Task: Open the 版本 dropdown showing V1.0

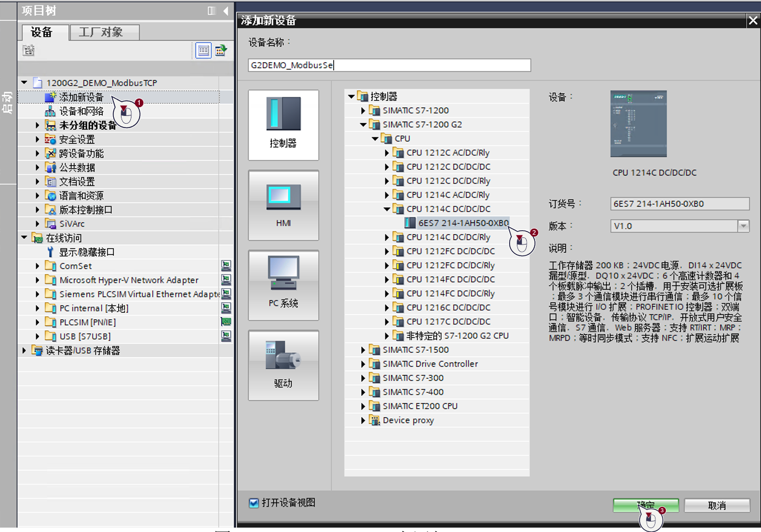Action: (x=743, y=225)
